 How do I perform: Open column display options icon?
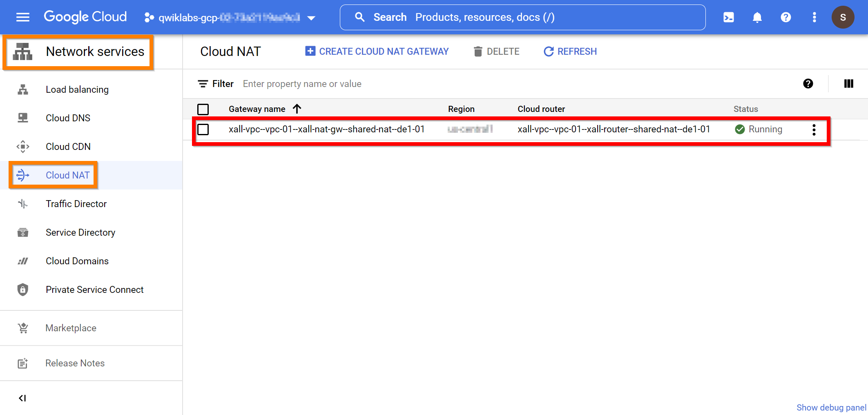click(849, 84)
